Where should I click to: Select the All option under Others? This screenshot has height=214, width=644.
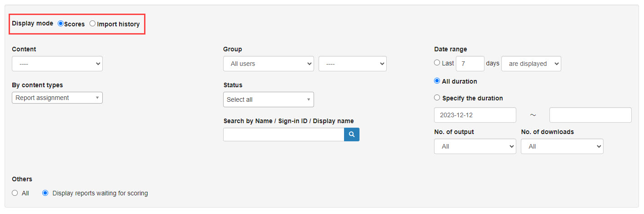click(15, 193)
